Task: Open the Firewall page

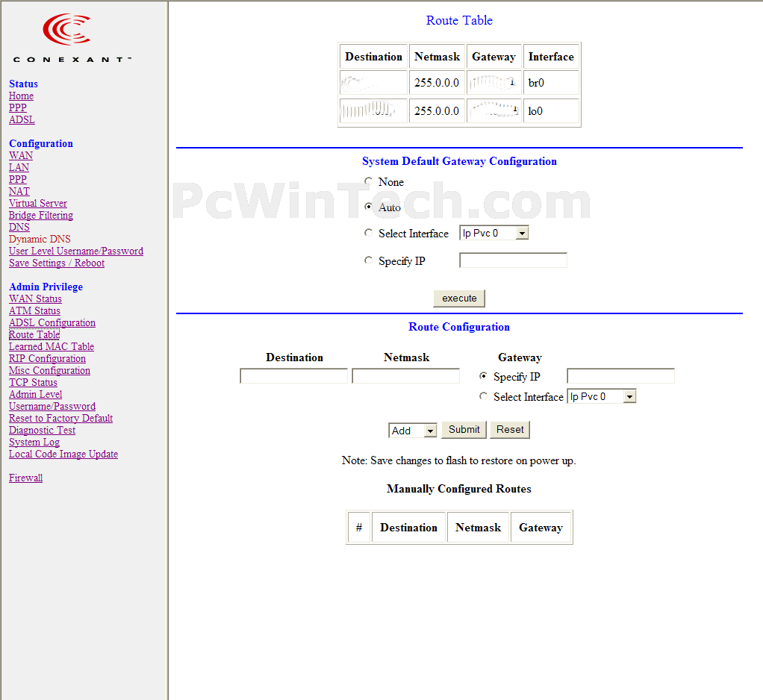Action: (26, 478)
